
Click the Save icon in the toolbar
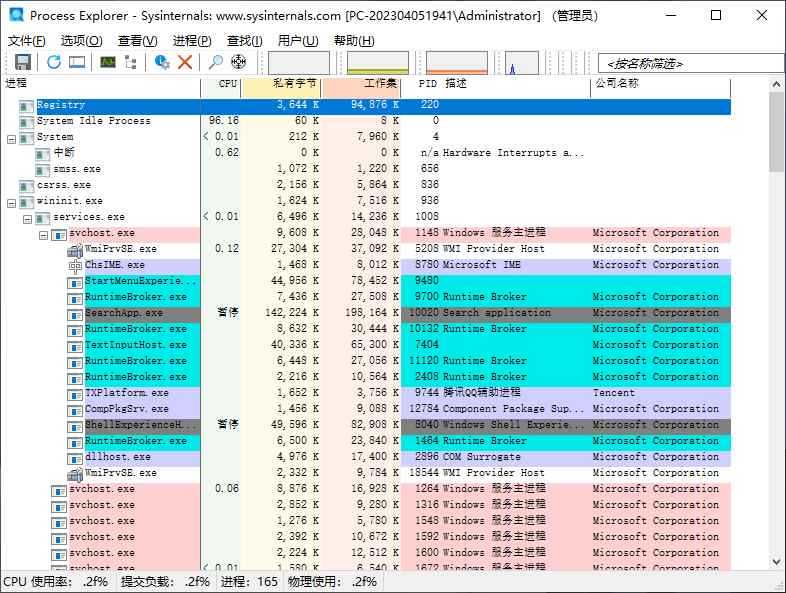[22, 62]
